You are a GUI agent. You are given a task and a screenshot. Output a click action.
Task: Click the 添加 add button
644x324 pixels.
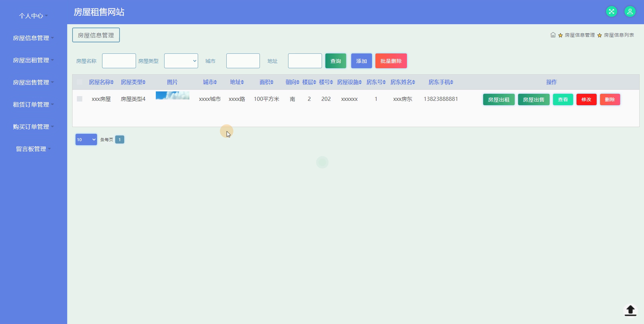click(362, 61)
